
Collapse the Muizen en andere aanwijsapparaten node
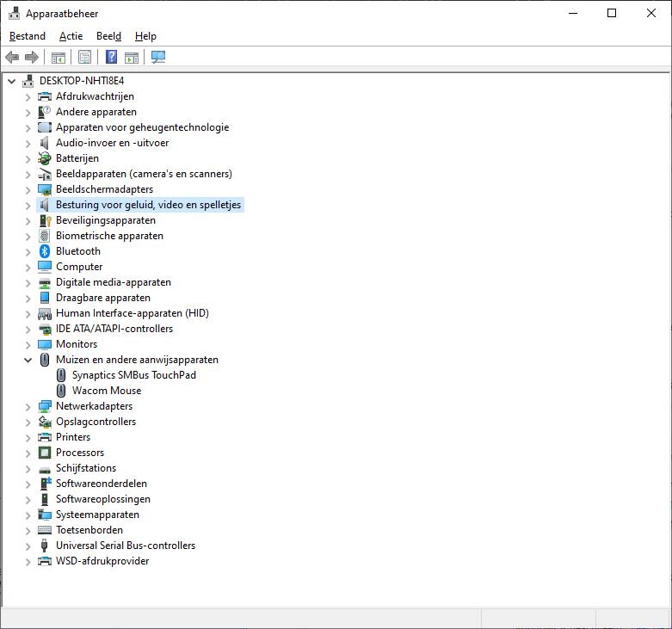(28, 360)
